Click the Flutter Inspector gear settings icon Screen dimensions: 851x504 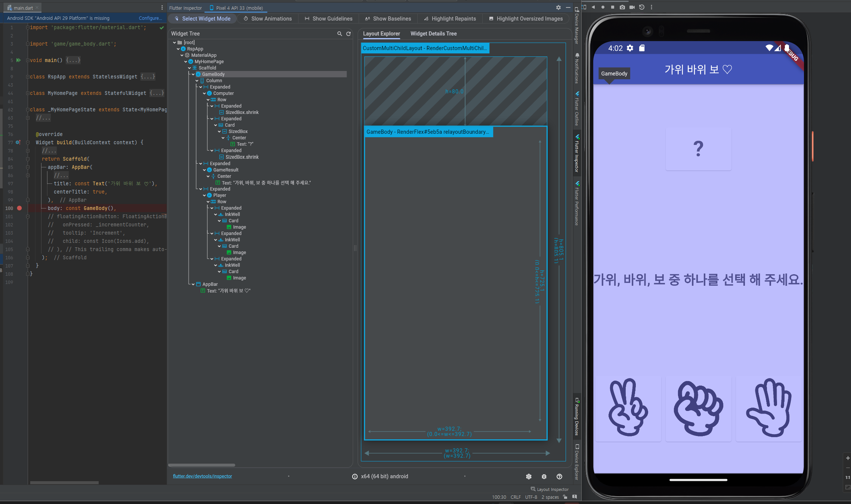558,7
